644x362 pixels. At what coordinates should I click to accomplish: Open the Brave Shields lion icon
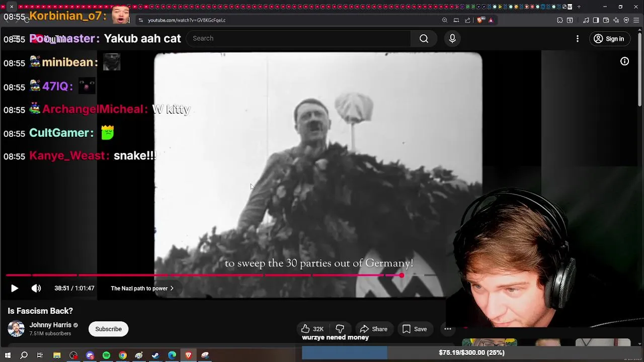click(480, 20)
